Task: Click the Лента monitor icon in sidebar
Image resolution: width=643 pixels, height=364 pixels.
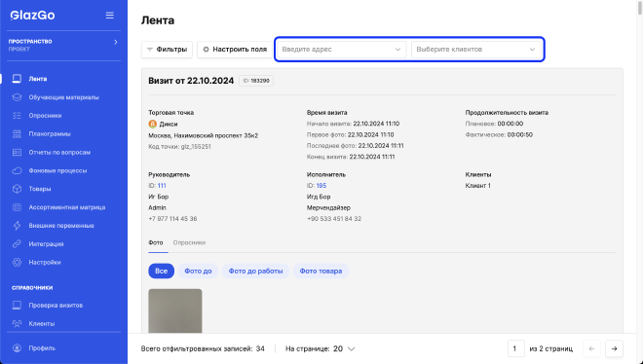Action: click(17, 79)
